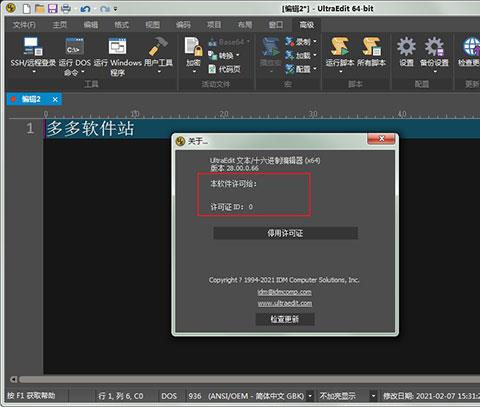
Task: Click the 许可证 ID: 0 text
Action: click(232, 207)
